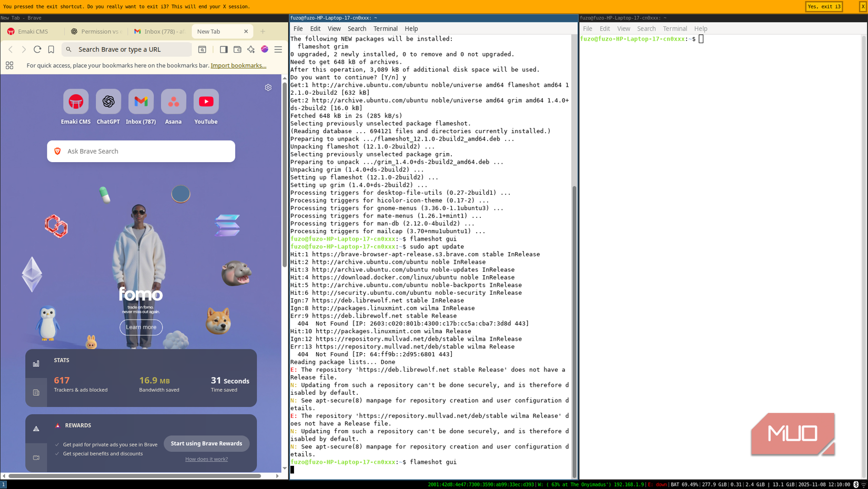Bookmark the current page in Brave
Screen dimensions: 868x489
click(50, 49)
